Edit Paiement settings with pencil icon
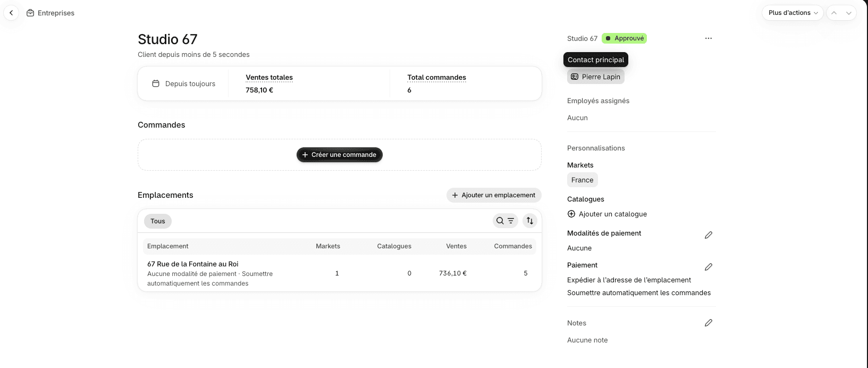 709,267
